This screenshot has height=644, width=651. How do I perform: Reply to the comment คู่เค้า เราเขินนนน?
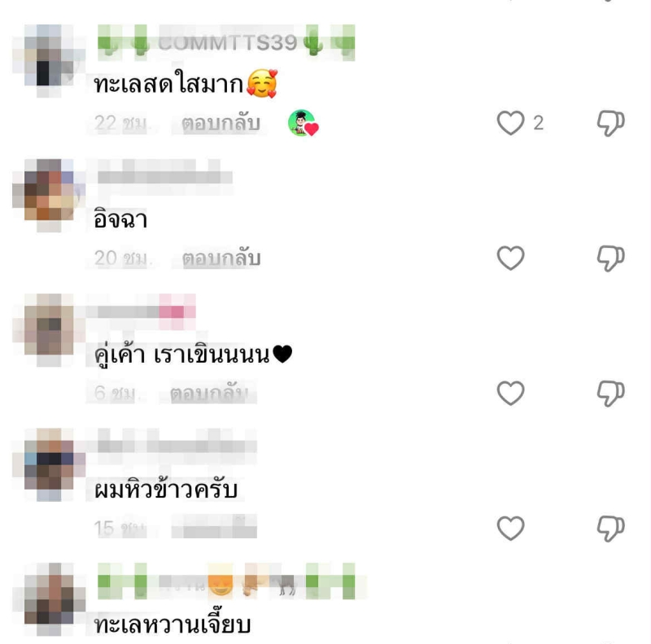point(209,393)
